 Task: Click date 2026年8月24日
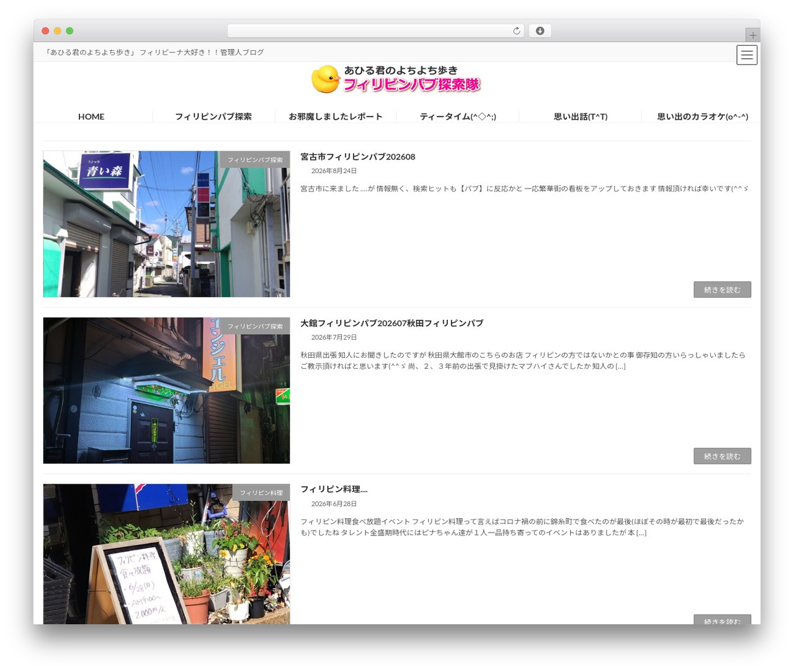(334, 171)
